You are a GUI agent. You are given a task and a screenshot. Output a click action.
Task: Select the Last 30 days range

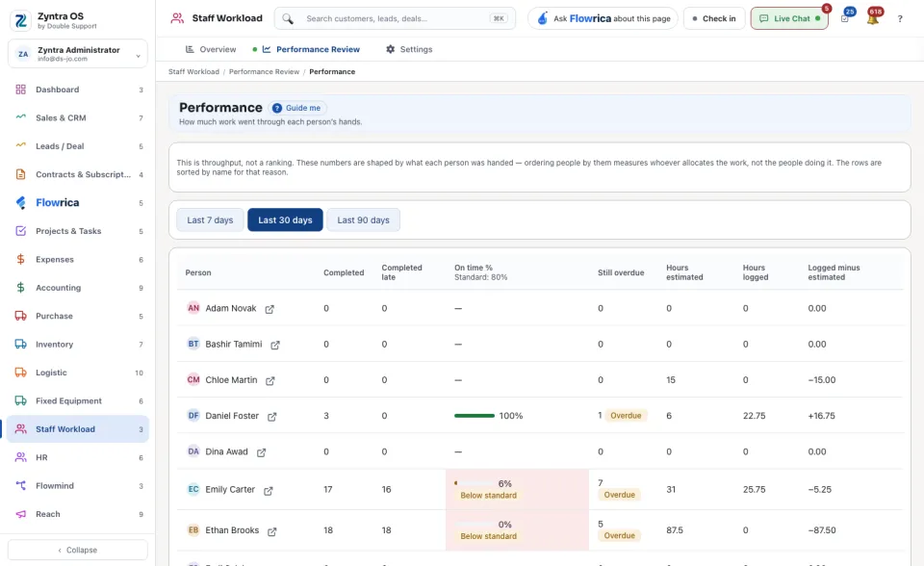coord(285,219)
